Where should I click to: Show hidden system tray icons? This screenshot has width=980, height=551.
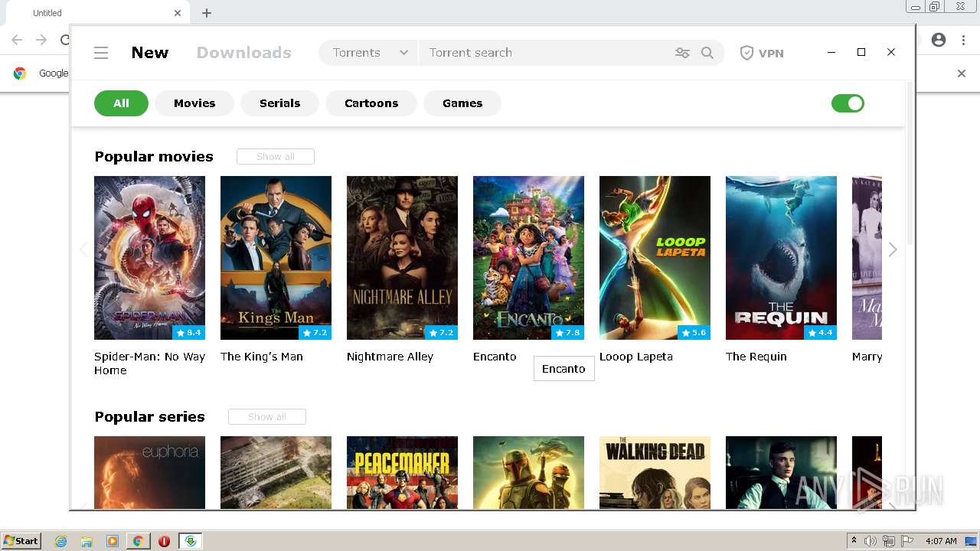[854, 541]
